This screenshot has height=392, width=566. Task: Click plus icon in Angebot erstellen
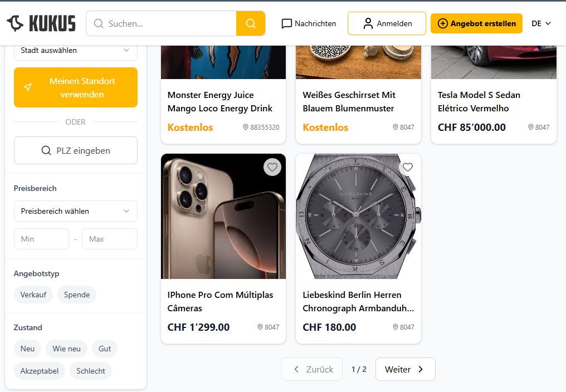(x=443, y=23)
